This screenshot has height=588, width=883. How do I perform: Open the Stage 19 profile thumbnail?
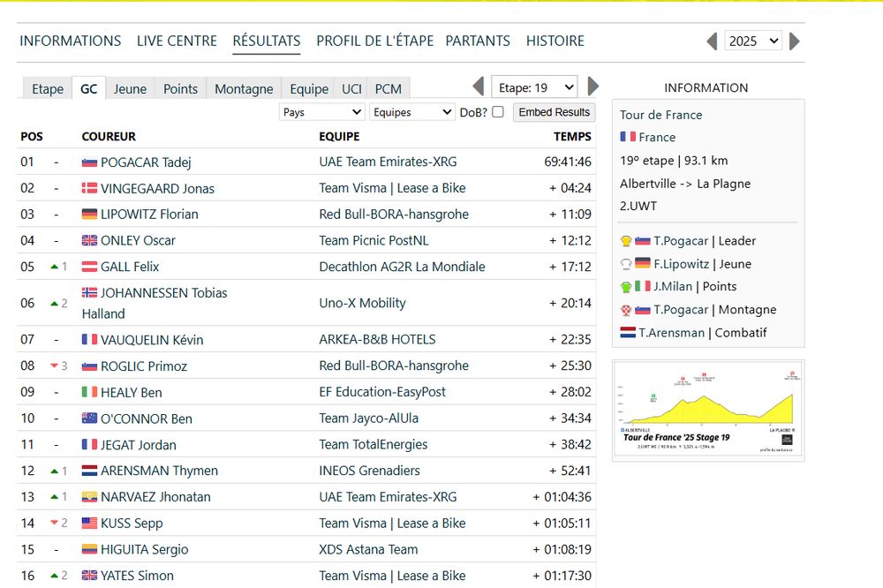(708, 411)
